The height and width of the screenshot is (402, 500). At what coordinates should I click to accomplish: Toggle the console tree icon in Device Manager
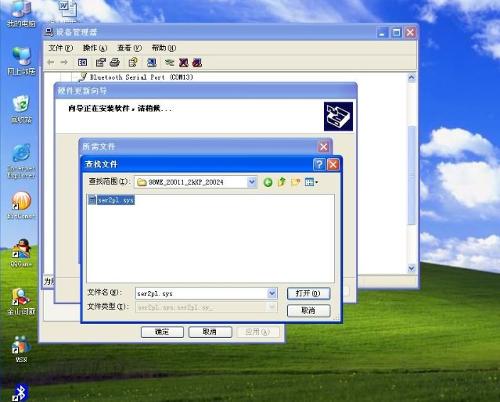[82, 62]
